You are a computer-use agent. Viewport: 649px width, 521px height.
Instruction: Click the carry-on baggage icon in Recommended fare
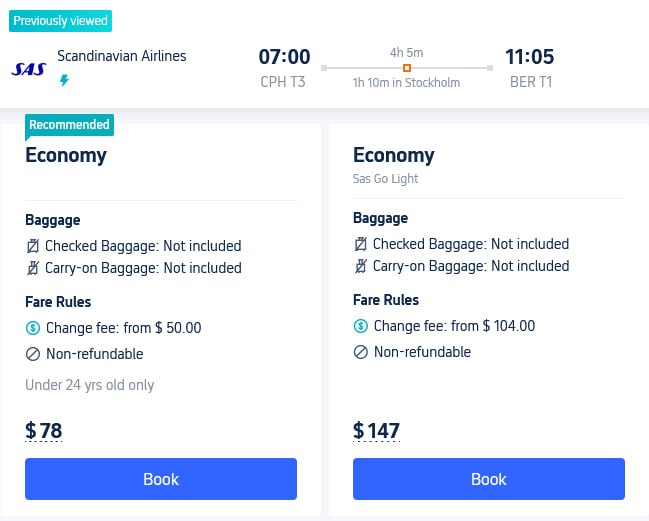tap(33, 268)
